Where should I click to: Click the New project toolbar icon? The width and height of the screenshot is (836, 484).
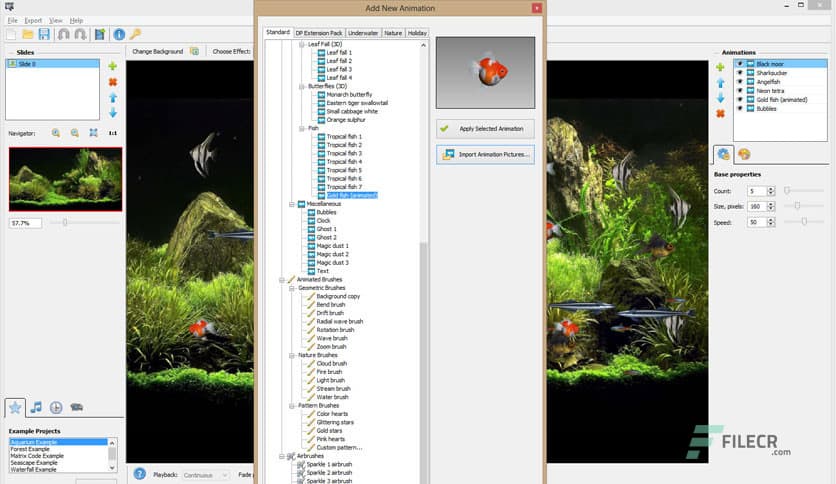[x=11, y=35]
